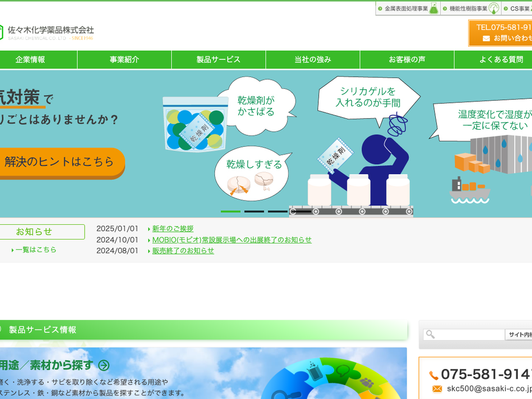Go to the 当社の強み menu item
Screen dimensions: 532x399
click(313, 60)
